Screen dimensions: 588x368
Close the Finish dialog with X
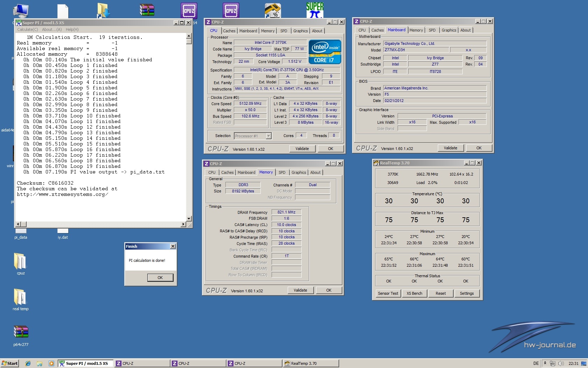(x=173, y=246)
